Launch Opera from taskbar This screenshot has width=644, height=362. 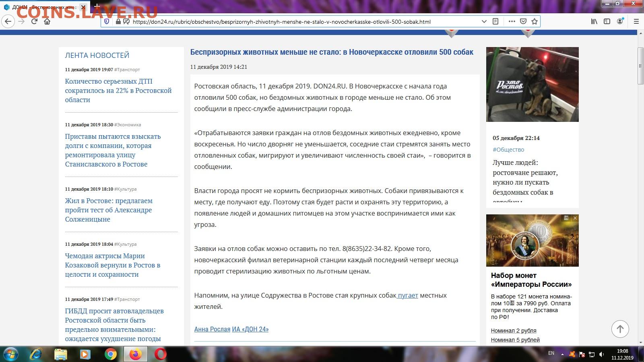pyautogui.click(x=161, y=354)
